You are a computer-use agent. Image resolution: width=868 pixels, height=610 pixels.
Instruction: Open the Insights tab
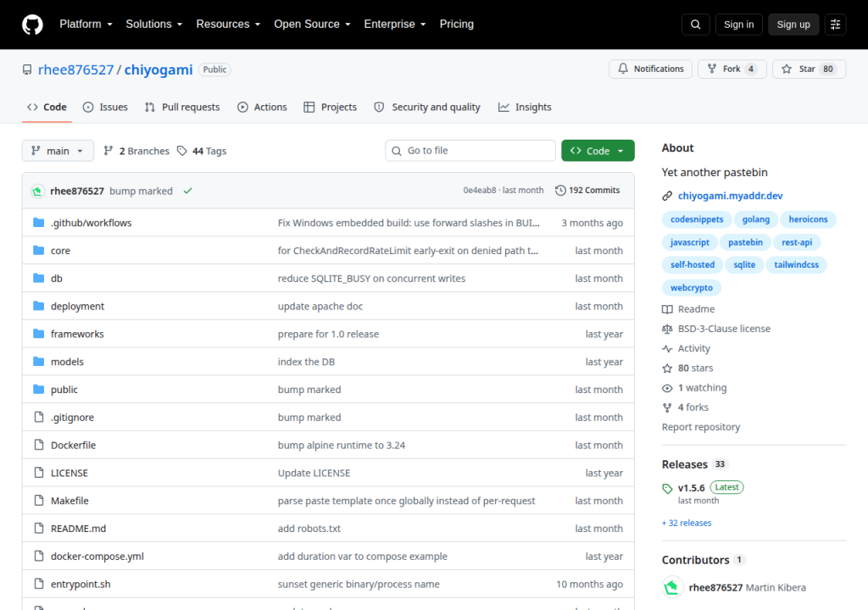point(525,108)
